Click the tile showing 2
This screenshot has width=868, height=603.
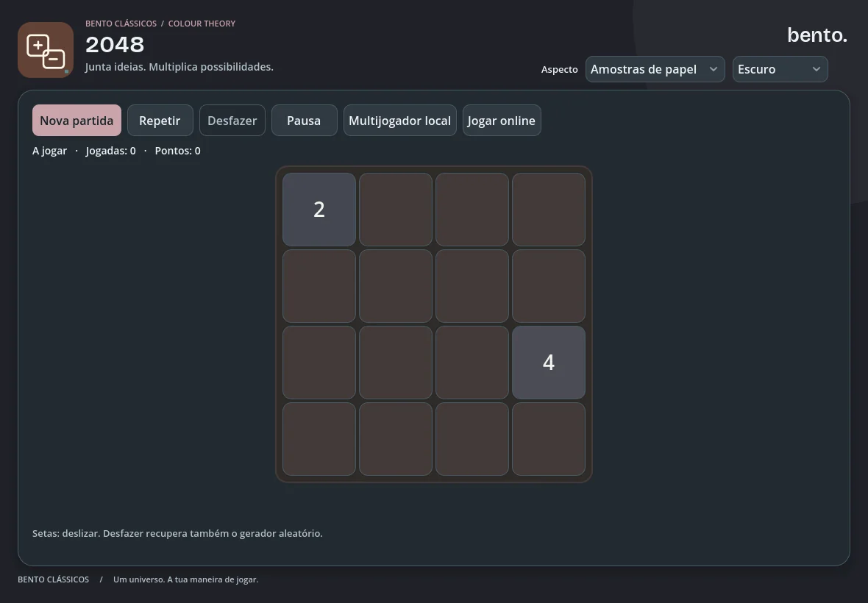(x=319, y=209)
